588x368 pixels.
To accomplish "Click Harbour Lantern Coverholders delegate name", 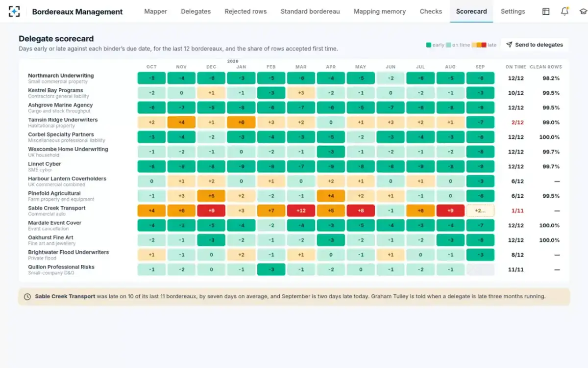I will click(x=67, y=179).
